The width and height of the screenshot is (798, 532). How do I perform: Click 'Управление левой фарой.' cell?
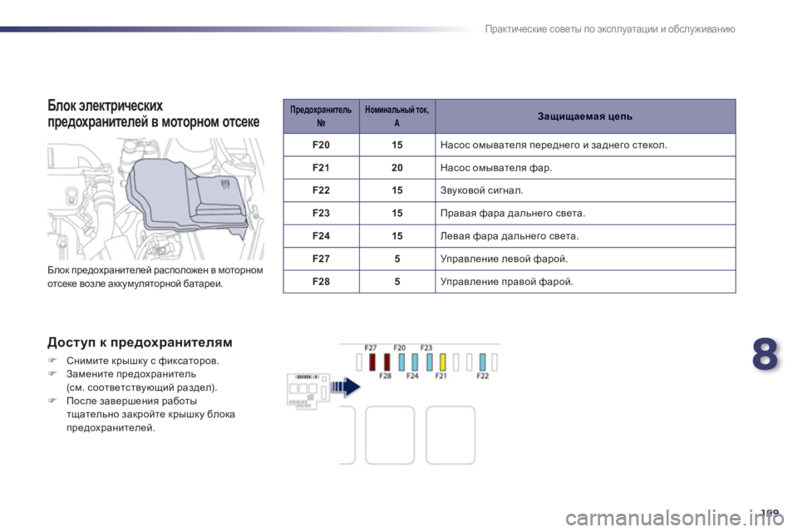pos(585,259)
